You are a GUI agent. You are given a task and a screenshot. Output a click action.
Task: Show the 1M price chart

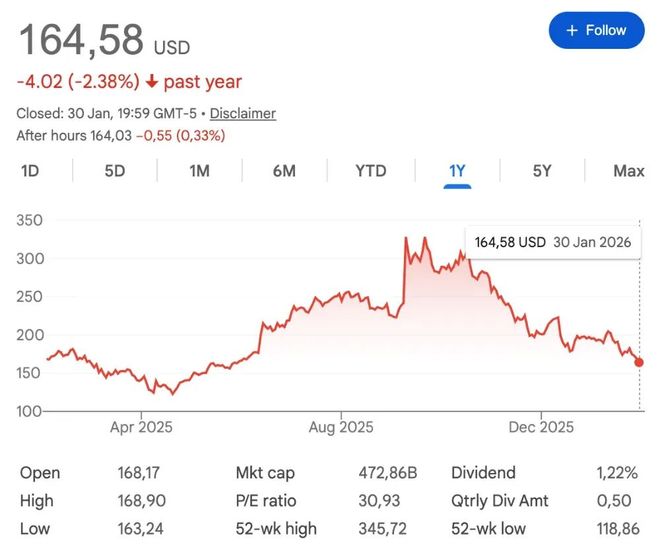tap(199, 171)
